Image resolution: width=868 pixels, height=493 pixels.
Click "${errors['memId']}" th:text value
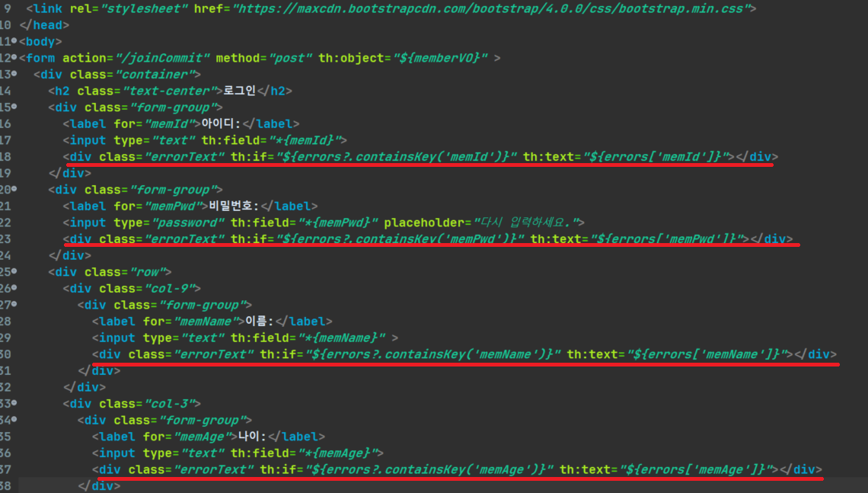[656, 157]
